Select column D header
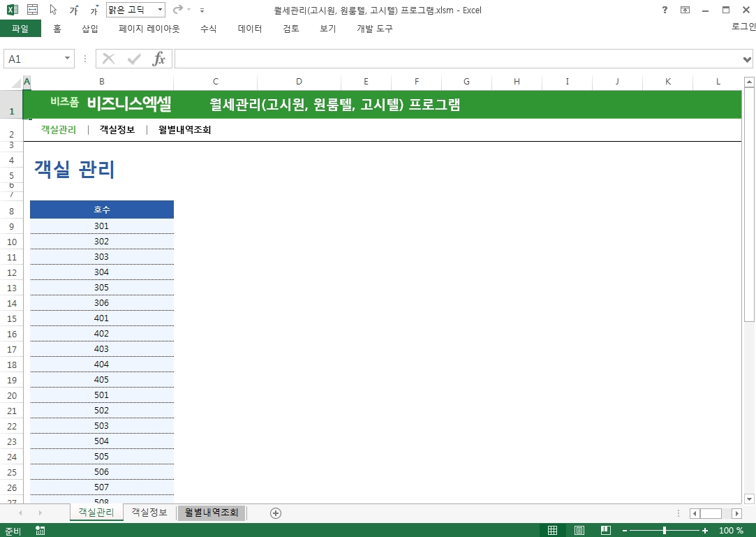This screenshot has width=756, height=537. coord(299,82)
